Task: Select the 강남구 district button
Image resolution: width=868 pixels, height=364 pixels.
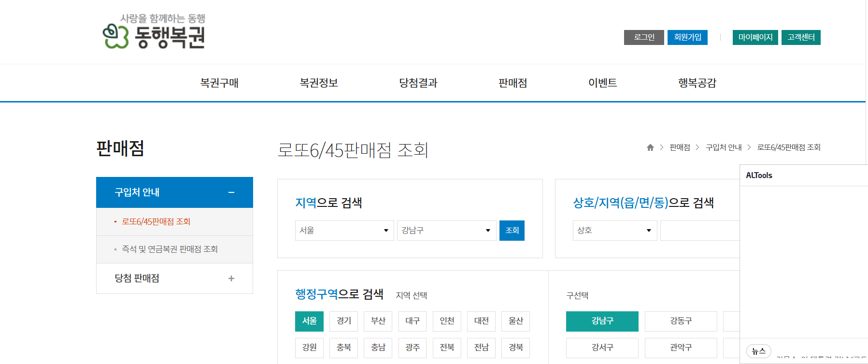Action: [x=602, y=321]
